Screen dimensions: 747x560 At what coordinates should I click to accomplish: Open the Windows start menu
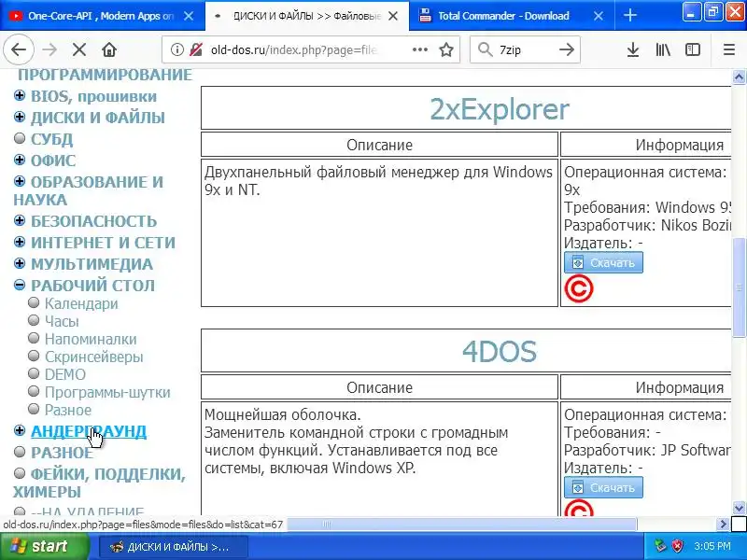point(44,546)
